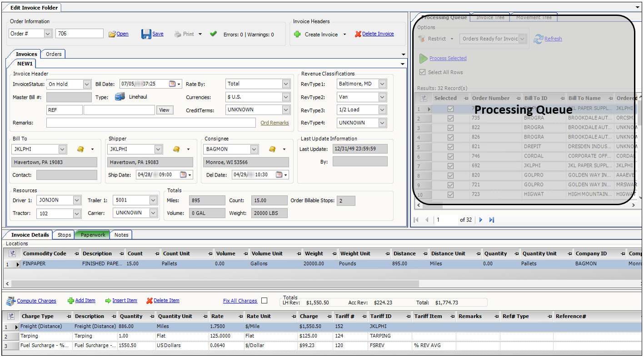Switch to the Paperwork tab

93,235
